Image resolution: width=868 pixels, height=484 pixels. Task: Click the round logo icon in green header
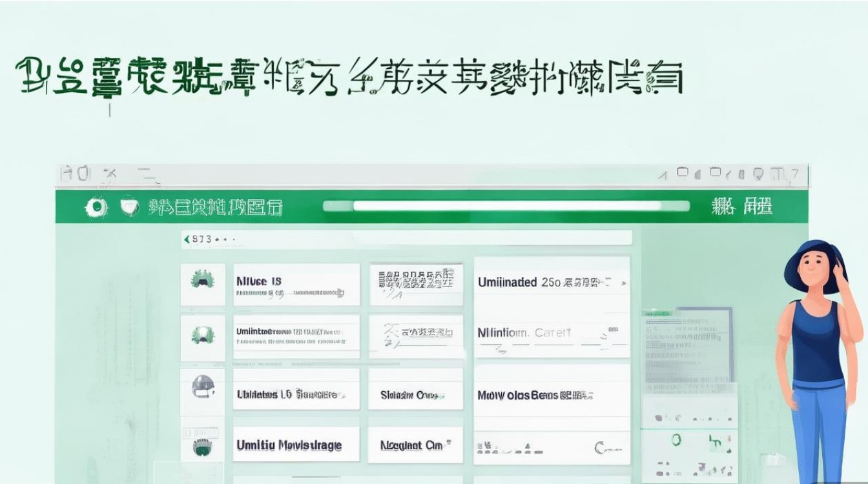click(x=96, y=207)
